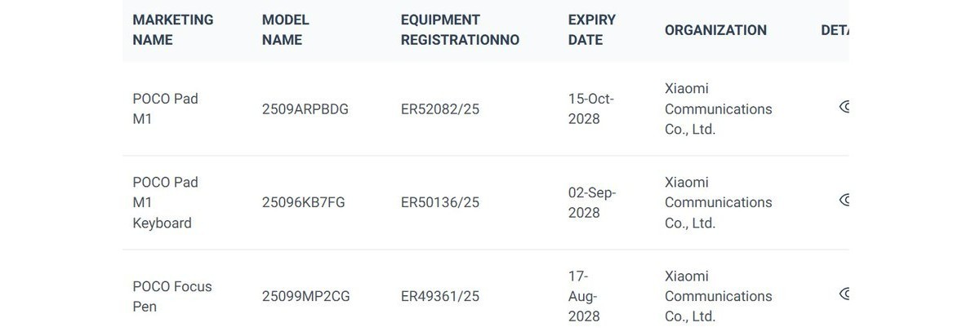This screenshot has width=980, height=336.
Task: View details of POCO Pad M1 entry
Action: 844,107
